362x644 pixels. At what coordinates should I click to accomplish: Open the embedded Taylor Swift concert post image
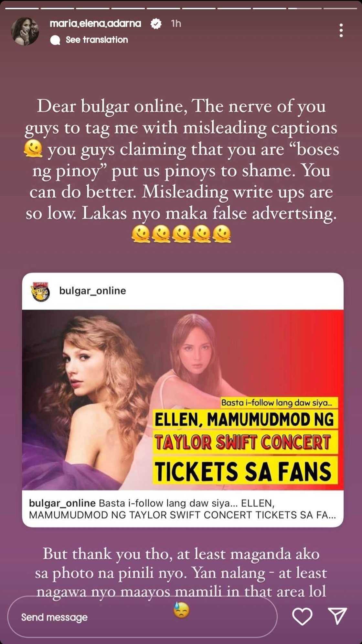(x=183, y=400)
